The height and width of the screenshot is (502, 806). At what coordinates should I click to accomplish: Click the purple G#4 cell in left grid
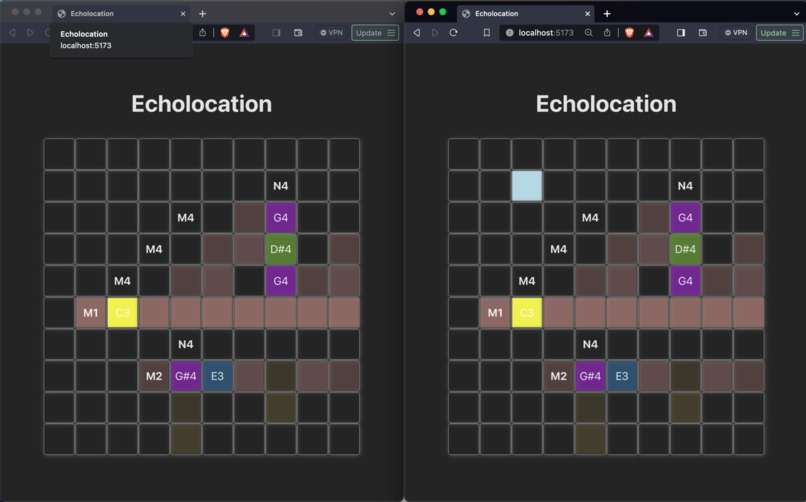point(186,376)
